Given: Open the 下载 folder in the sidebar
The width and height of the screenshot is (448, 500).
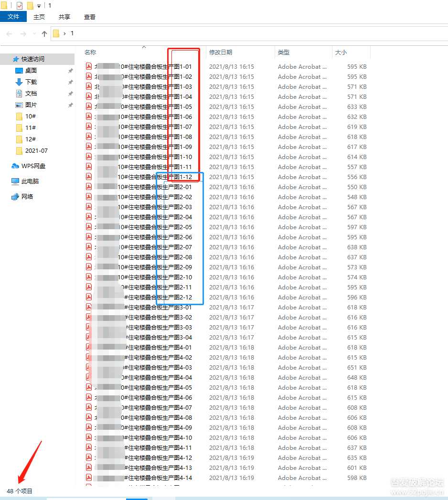Looking at the screenshot, I should coord(31,82).
